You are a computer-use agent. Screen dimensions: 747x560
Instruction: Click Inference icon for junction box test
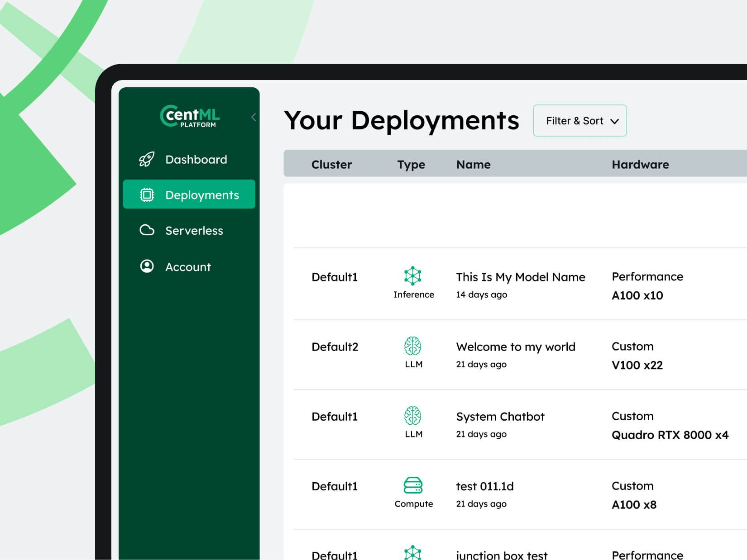click(413, 553)
